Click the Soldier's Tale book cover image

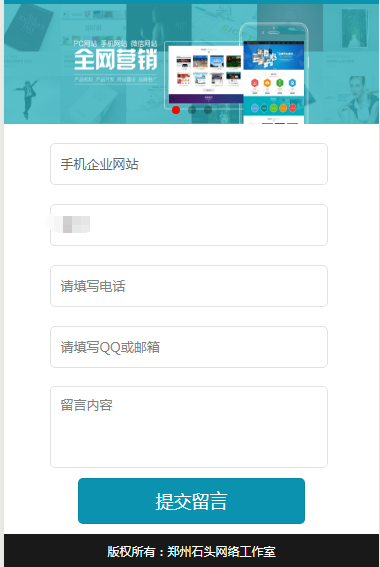[29, 27]
